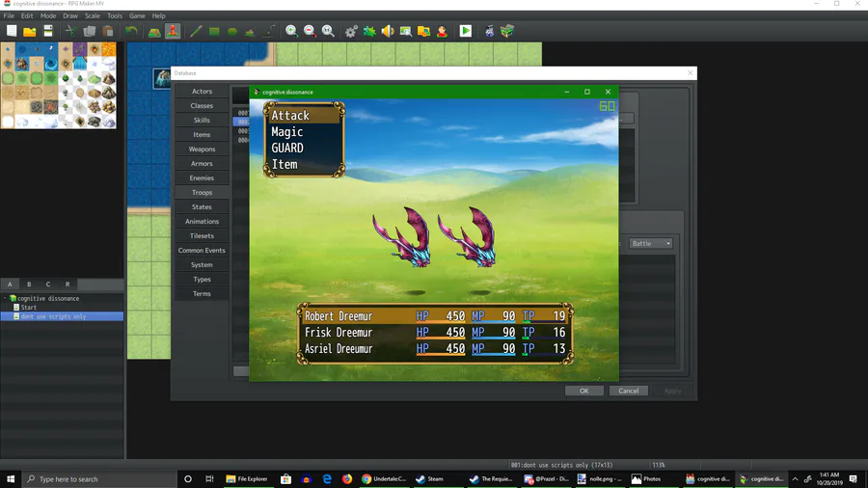The image size is (868, 488).
Task: Open the Sound Test speaker icon
Action: (x=388, y=31)
